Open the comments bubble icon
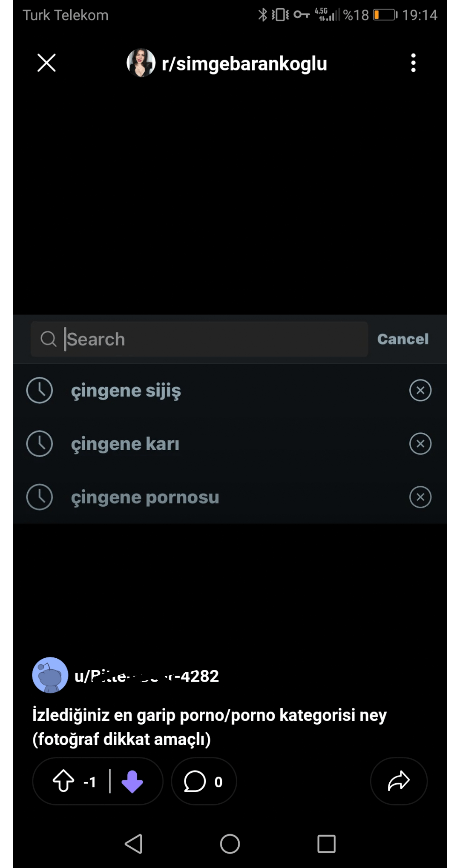Viewport: 460px width, 868px height. click(195, 781)
